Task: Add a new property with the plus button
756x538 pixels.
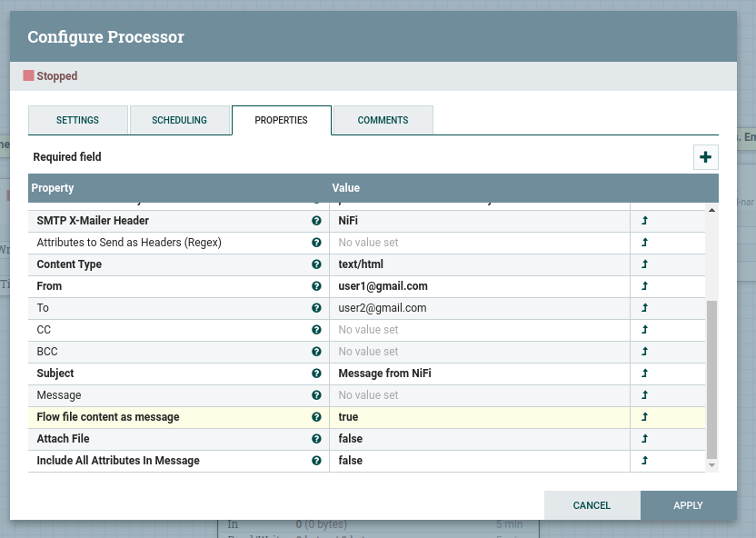Action: pyautogui.click(x=706, y=156)
